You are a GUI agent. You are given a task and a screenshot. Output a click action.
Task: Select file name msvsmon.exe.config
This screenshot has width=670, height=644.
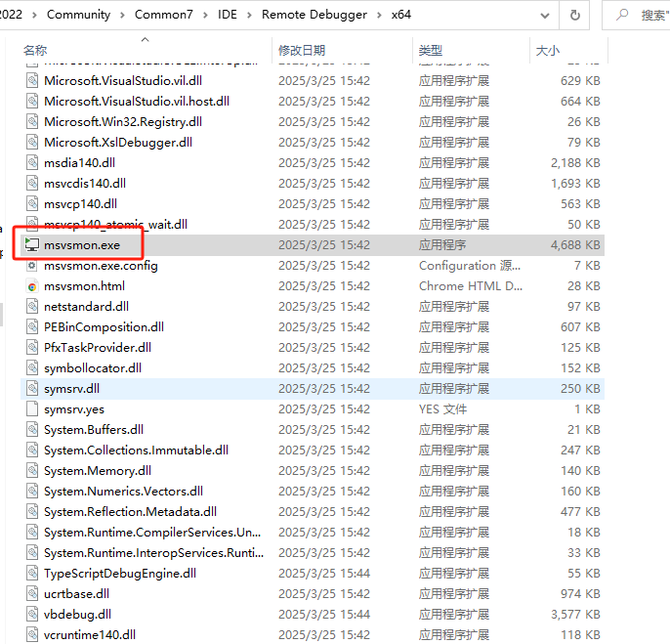point(101,266)
